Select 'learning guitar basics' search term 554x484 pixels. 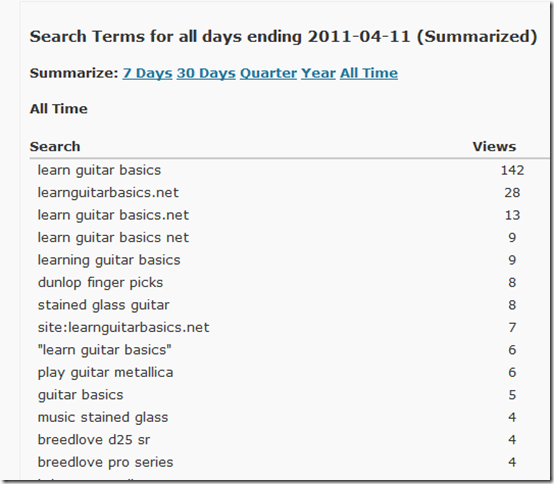coord(109,260)
